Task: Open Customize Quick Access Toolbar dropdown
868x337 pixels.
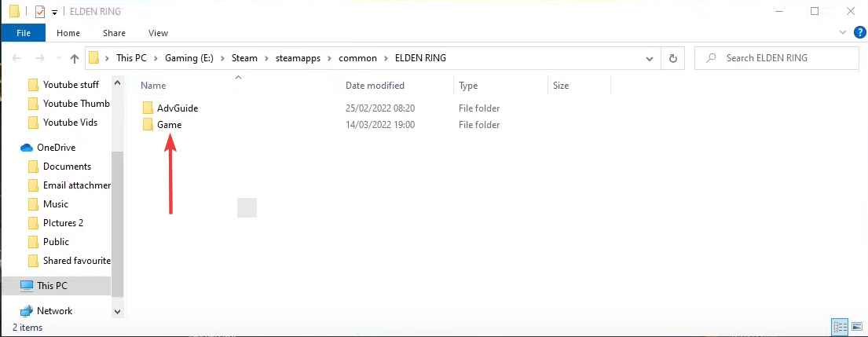Action: coord(55,12)
